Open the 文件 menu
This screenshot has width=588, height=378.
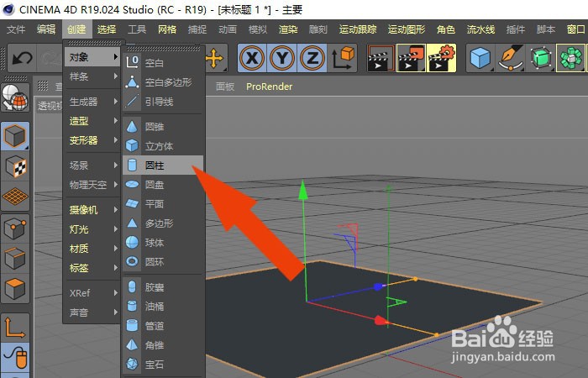point(16,29)
